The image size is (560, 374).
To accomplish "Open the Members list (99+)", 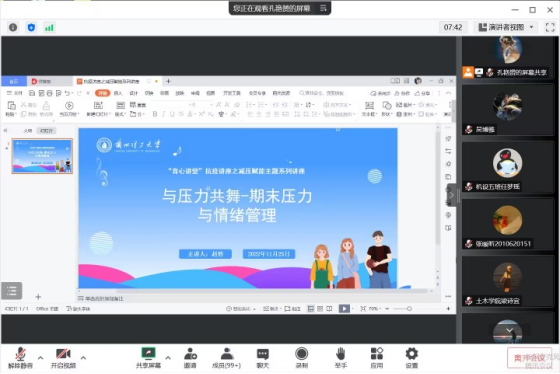I will [226, 358].
